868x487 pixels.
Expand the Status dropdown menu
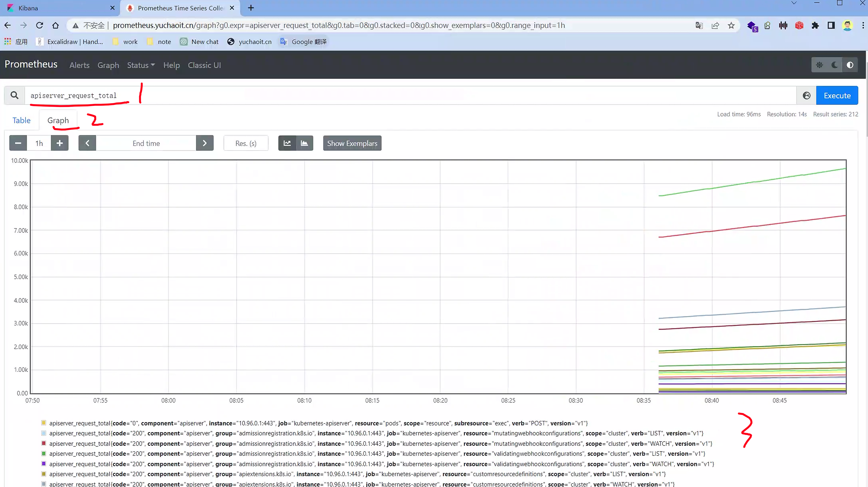[x=141, y=65]
